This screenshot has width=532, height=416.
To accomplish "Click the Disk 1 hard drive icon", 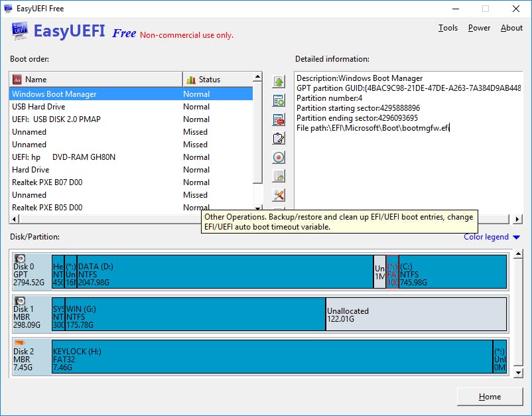I will (x=20, y=301).
